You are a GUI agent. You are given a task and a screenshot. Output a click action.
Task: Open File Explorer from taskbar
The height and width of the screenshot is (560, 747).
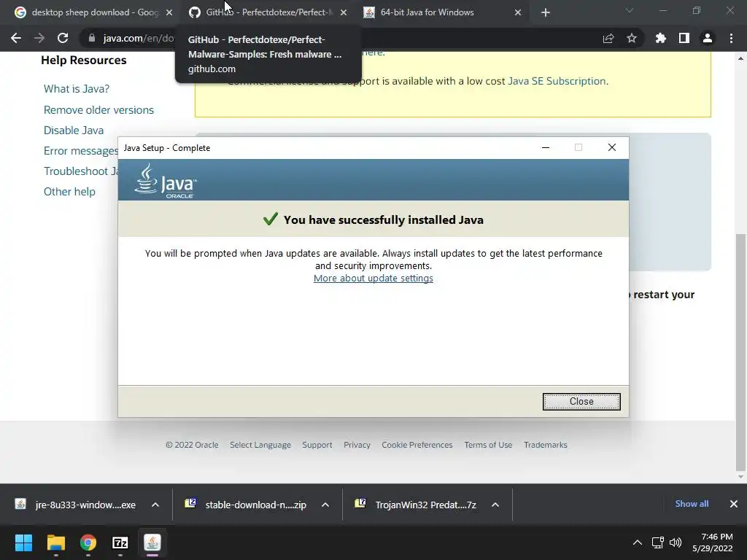coord(55,542)
